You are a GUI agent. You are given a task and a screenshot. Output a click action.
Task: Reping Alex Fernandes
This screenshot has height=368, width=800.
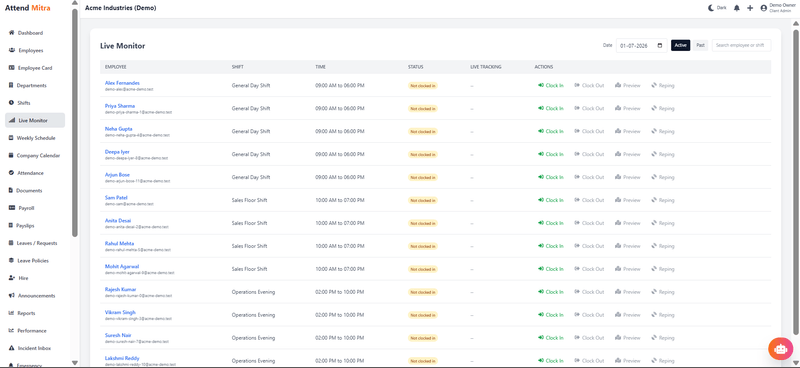pyautogui.click(x=663, y=85)
